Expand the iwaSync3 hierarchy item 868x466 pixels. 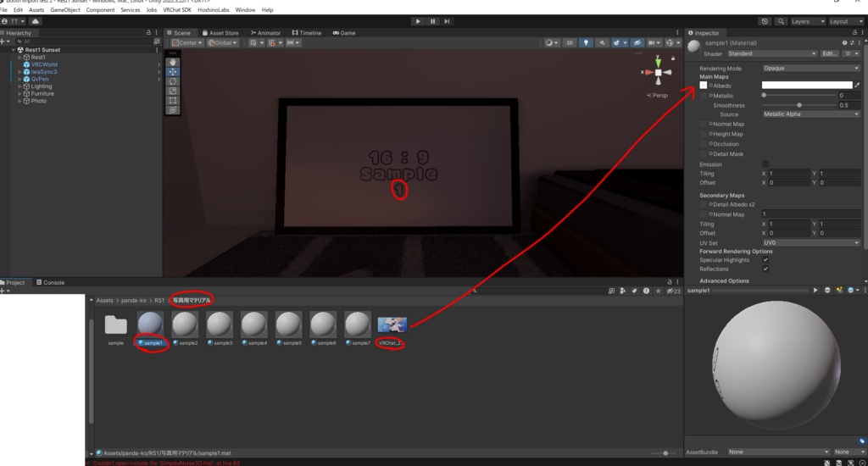pos(20,72)
